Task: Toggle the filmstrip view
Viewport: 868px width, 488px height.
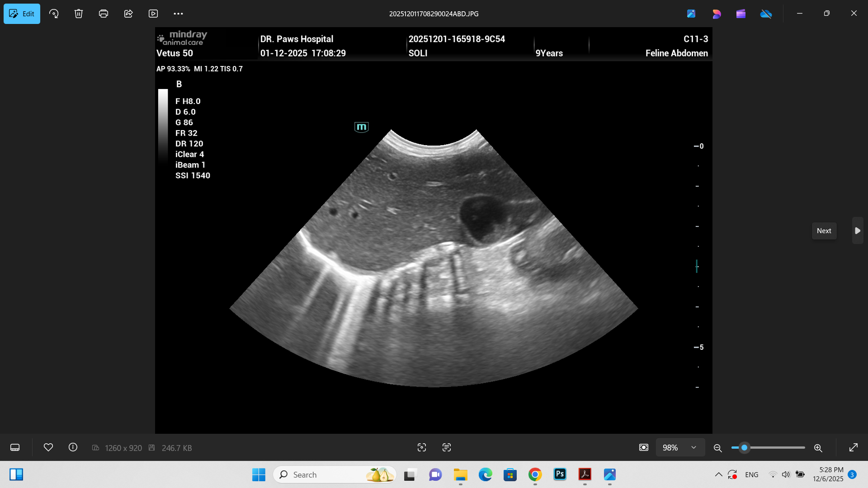Action: 15,447
